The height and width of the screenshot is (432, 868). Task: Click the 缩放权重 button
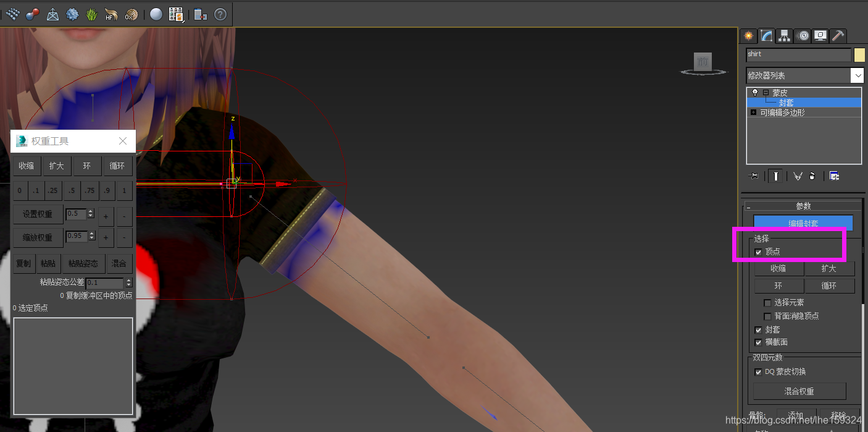(38, 237)
